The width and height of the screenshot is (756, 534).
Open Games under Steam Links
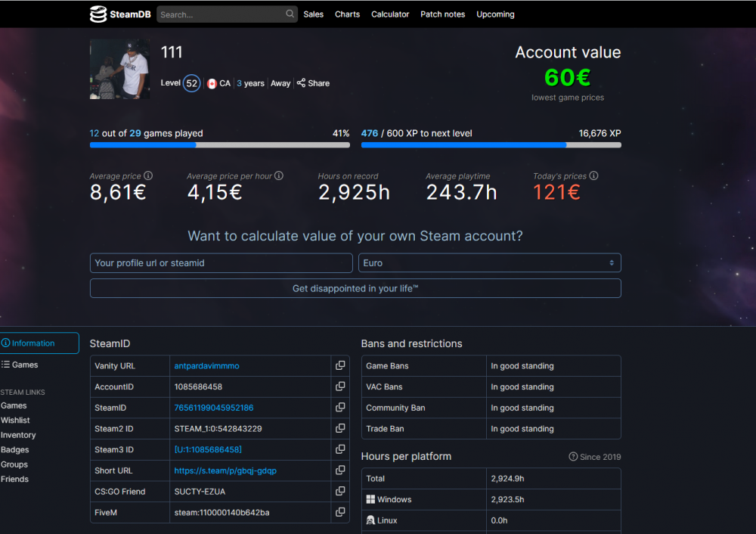(14, 405)
